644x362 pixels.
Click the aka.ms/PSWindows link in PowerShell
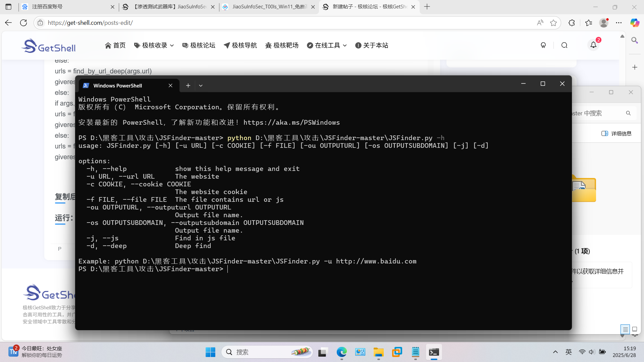coord(291,122)
